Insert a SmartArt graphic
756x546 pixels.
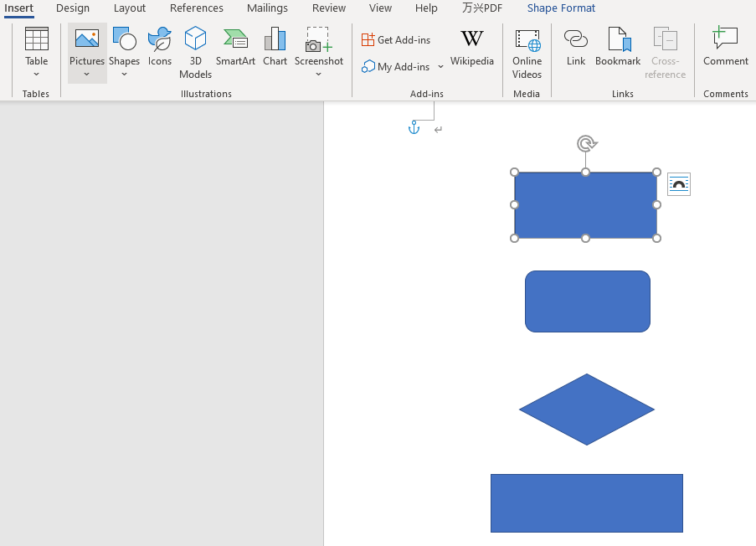235,49
